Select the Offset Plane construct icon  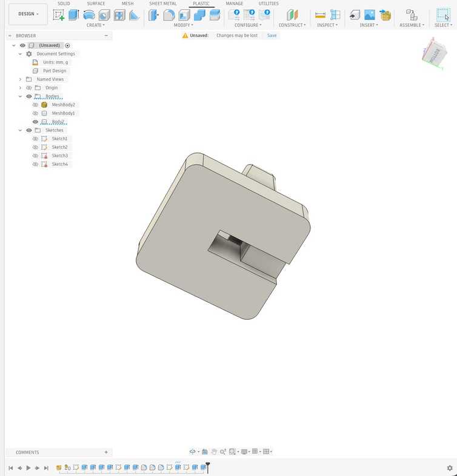point(292,15)
